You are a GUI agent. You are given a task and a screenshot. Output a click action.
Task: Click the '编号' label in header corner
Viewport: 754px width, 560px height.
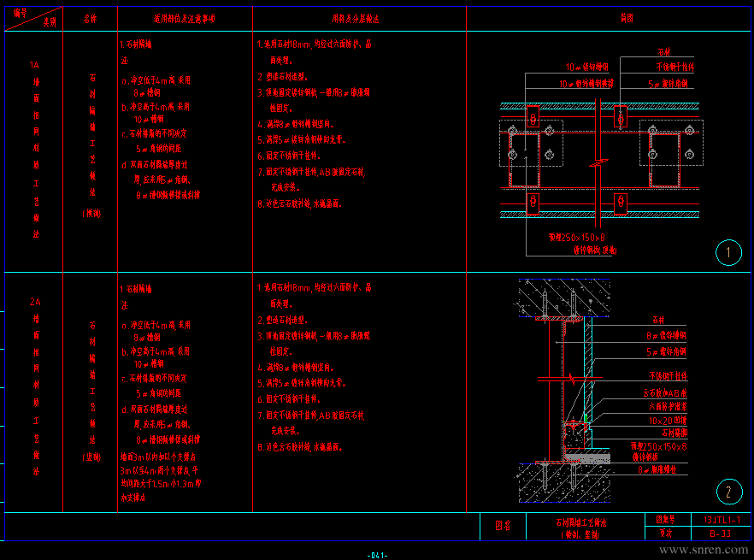[x=21, y=13]
